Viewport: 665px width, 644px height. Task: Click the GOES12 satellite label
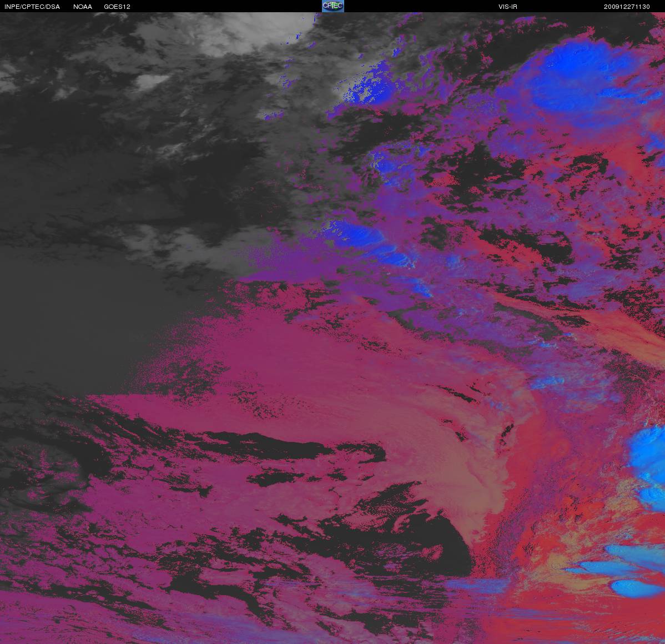117,7
